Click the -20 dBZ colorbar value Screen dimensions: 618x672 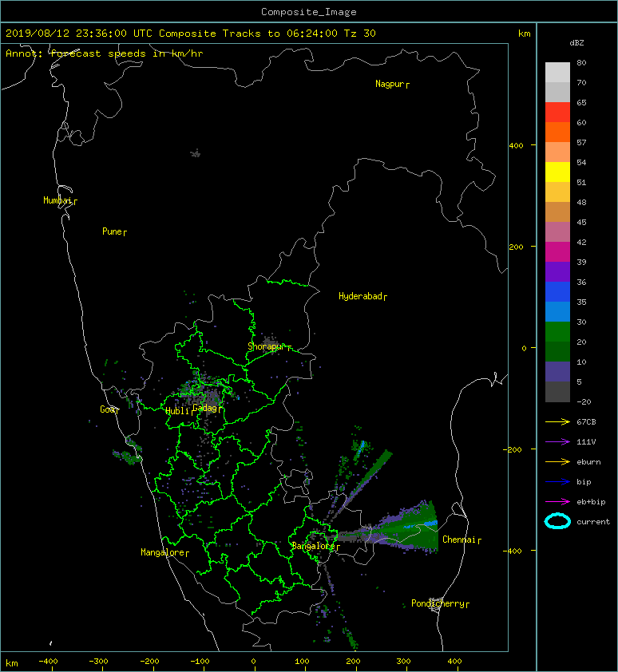coord(584,401)
